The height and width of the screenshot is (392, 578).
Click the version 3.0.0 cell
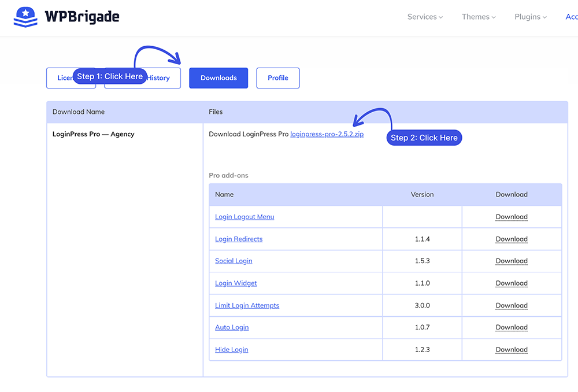(423, 305)
